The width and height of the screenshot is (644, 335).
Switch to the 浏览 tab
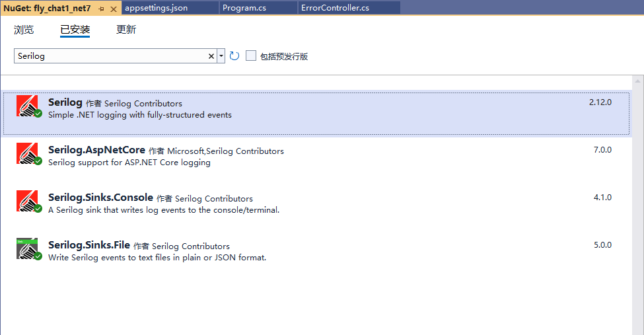click(24, 30)
